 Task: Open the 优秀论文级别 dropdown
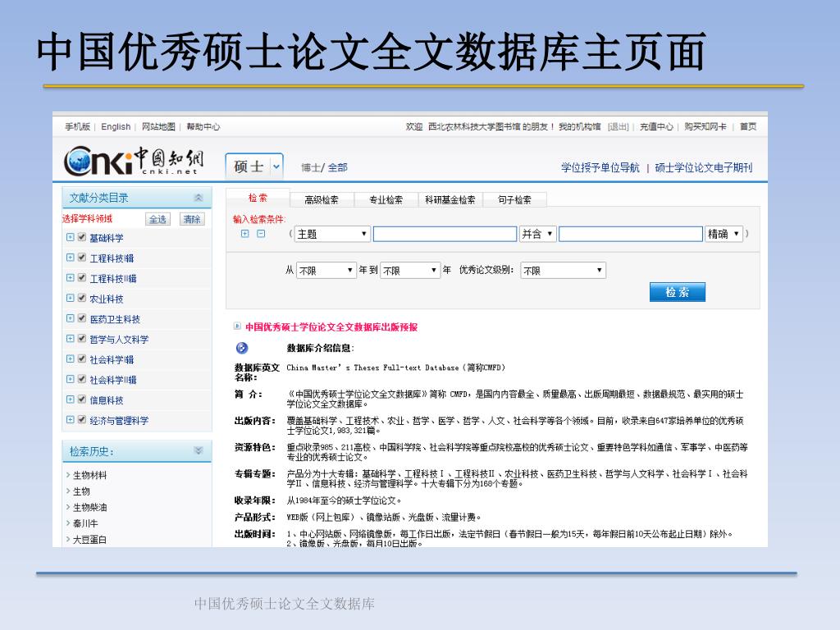563,271
